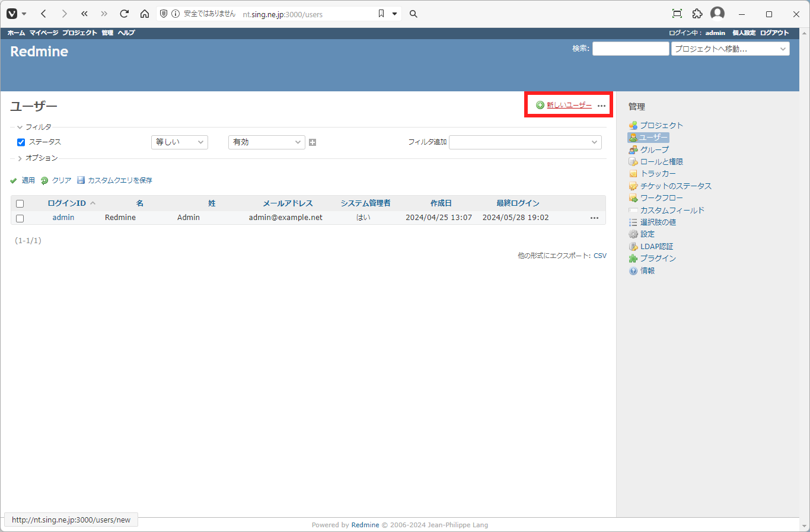Image resolution: width=810 pixels, height=532 pixels.
Task: Open ユーザー in admin sidebar
Action: 648,137
